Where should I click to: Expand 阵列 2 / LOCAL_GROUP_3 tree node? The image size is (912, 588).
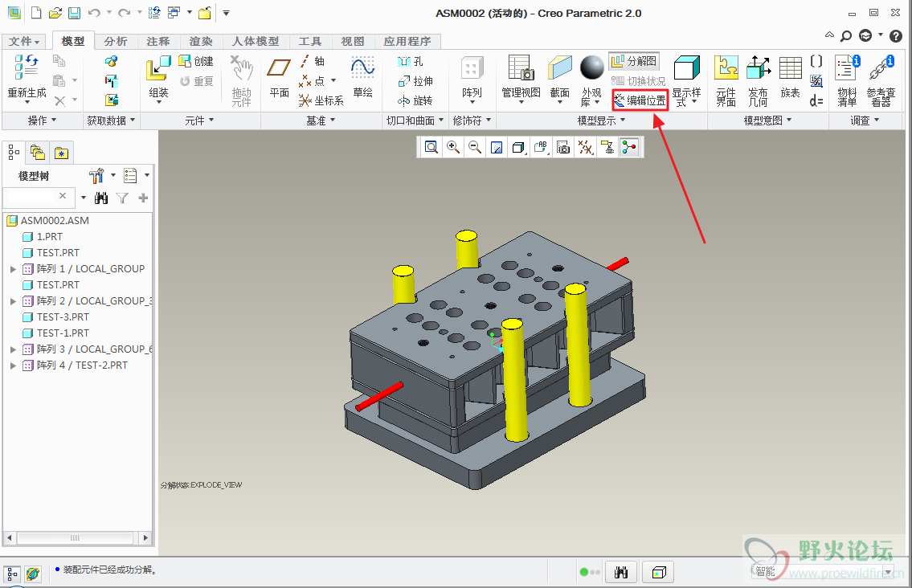(13, 301)
